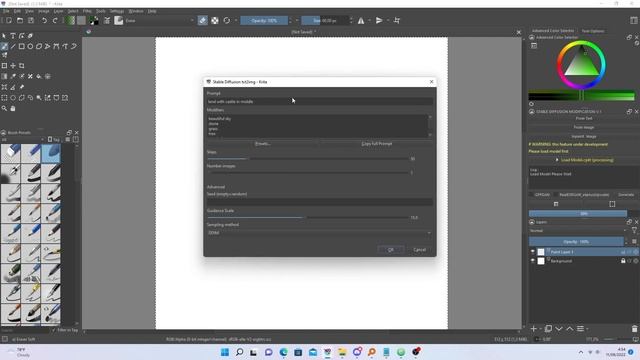The height and width of the screenshot is (360, 640).
Task: Select the Pan hand tool
Action: tap(13, 109)
